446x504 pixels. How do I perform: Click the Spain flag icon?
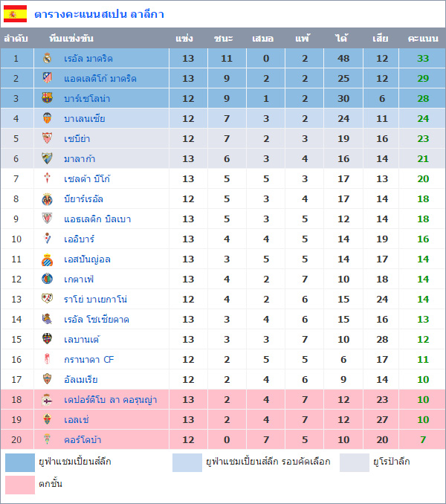[x=15, y=13]
